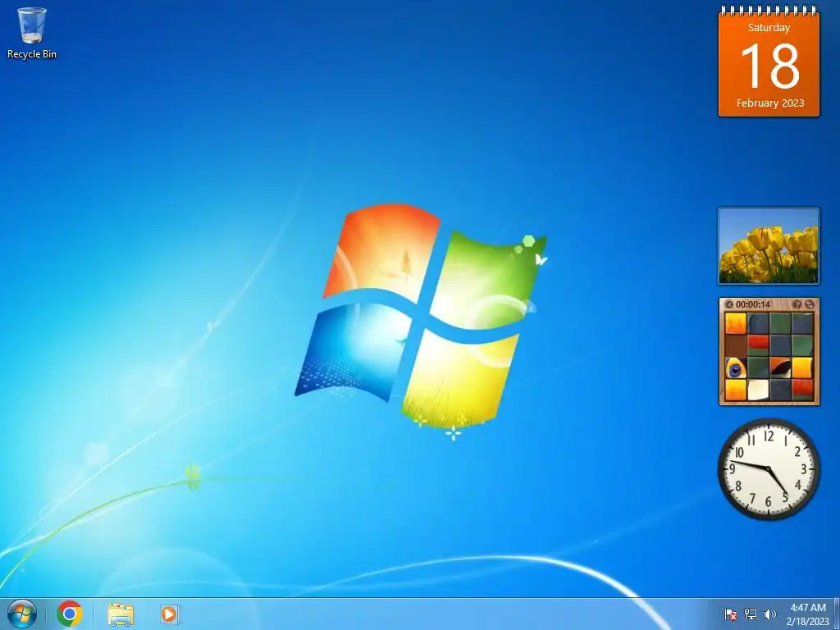Open the Windows Start menu orb
This screenshot has width=840, height=630.
pyautogui.click(x=22, y=614)
